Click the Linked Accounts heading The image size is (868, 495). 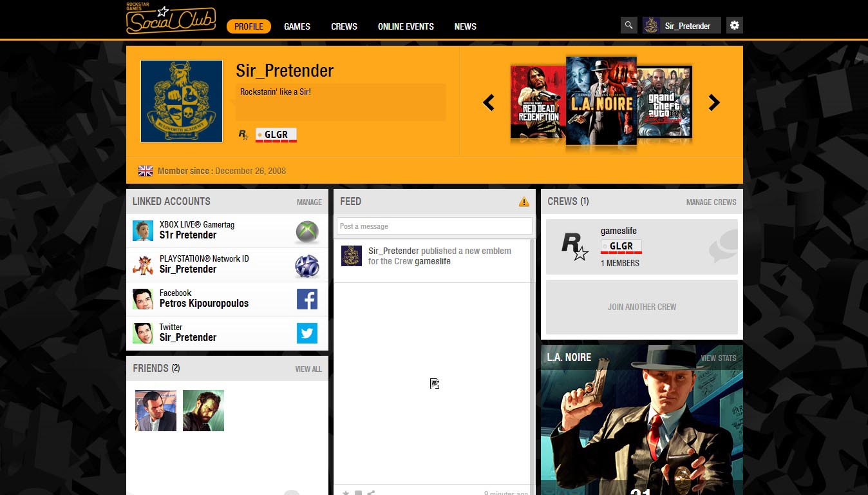171,201
